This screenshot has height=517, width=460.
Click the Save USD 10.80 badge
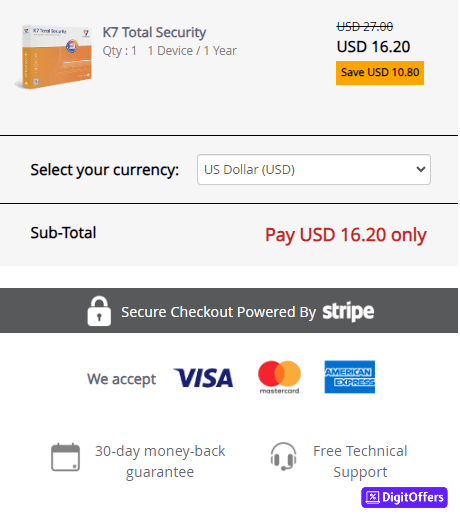(380, 73)
